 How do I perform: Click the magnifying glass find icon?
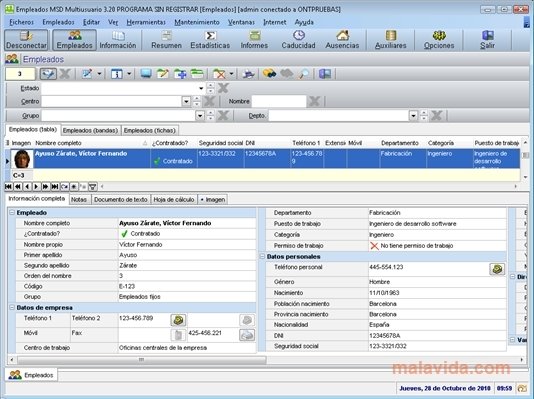click(304, 74)
